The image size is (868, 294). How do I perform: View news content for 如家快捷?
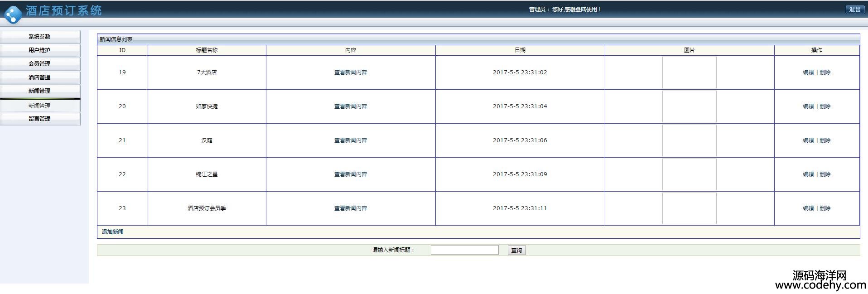coord(351,106)
